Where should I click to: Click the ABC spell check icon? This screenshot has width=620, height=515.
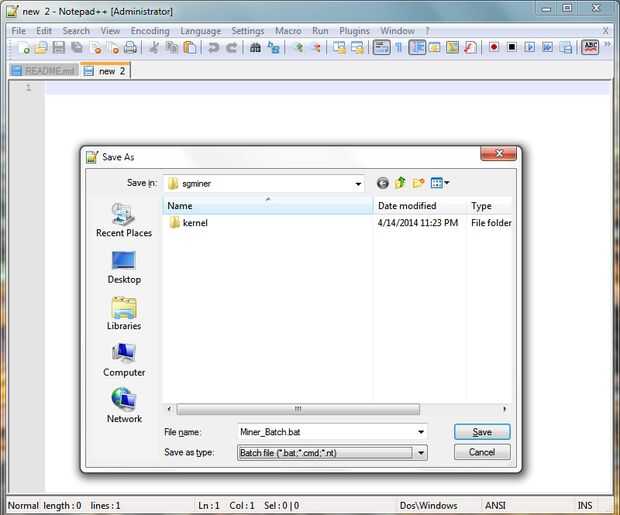[590, 48]
